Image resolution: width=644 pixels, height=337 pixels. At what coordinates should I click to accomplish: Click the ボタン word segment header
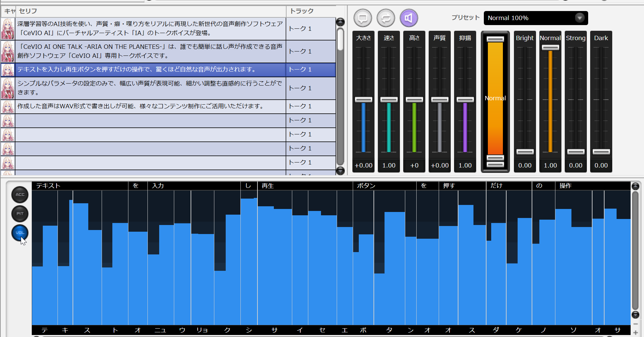(x=385, y=186)
